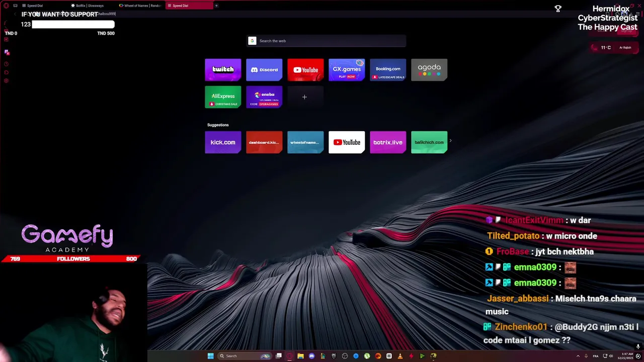Image resolution: width=644 pixels, height=362 pixels.
Task: Select the active red Speed Dial tab
Action: click(189, 6)
